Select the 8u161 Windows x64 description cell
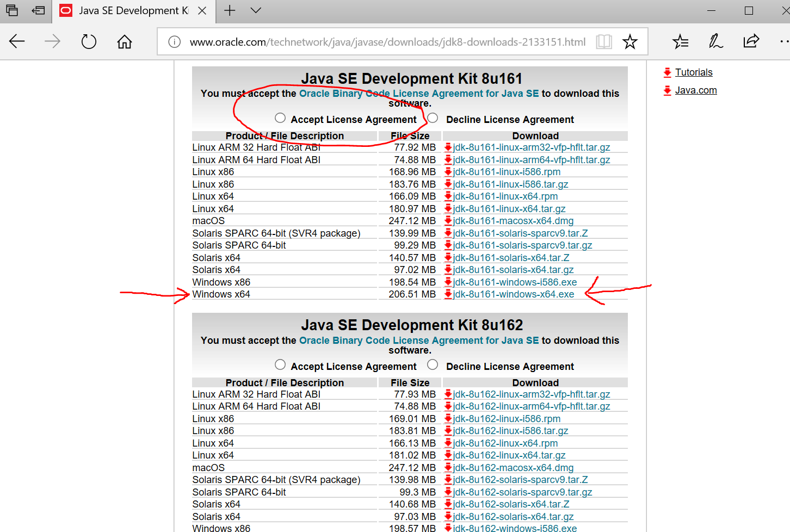The height and width of the screenshot is (532, 790). coord(221,294)
